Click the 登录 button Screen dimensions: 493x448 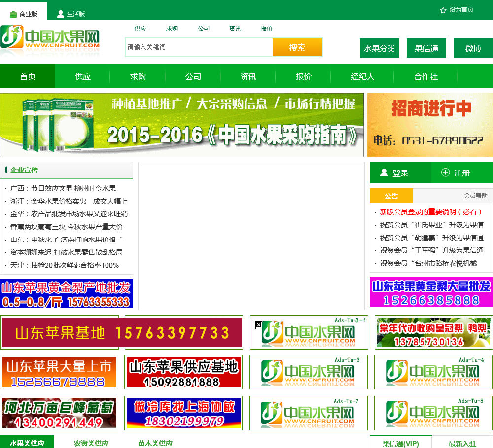[400, 172]
